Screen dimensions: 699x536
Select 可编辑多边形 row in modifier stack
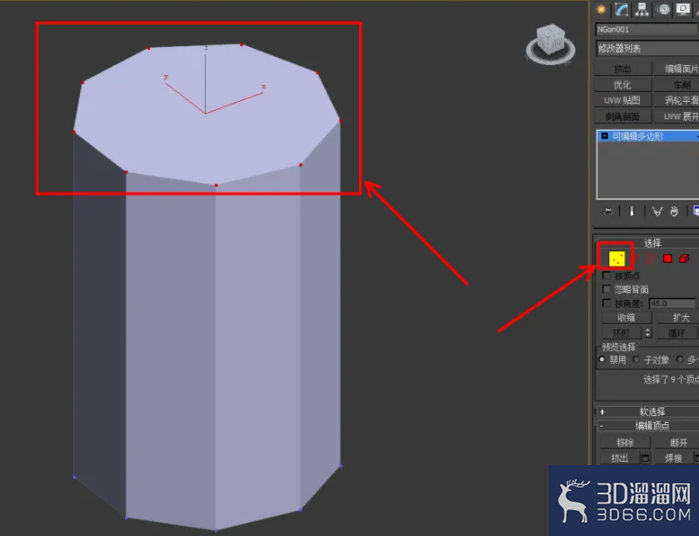pos(647,136)
